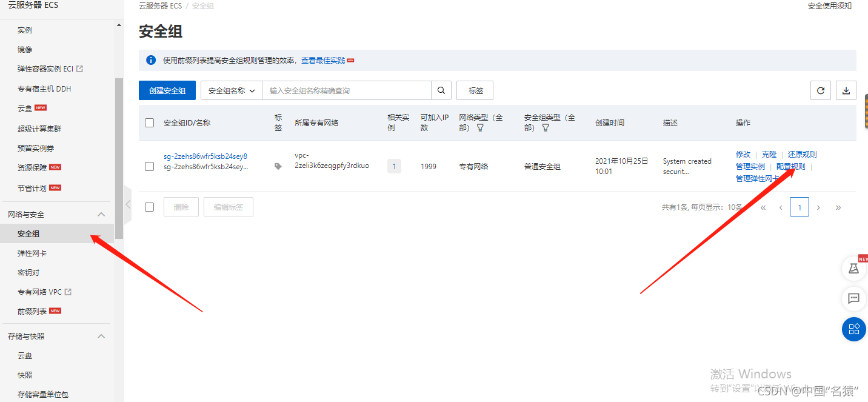Click the 查看最佳实践 link
The height and width of the screenshot is (402, 868).
click(323, 60)
